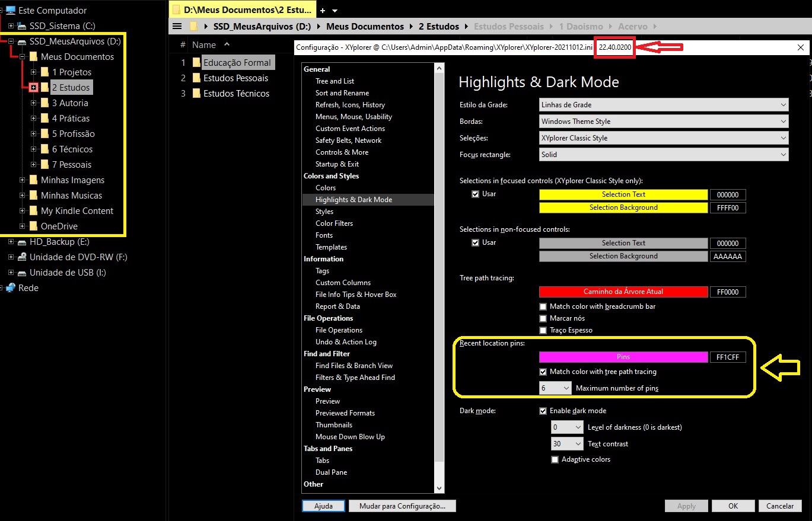Image resolution: width=812 pixels, height=521 pixels.
Task: Click the Unidade de DVD-RW drive icon
Action: (22, 257)
